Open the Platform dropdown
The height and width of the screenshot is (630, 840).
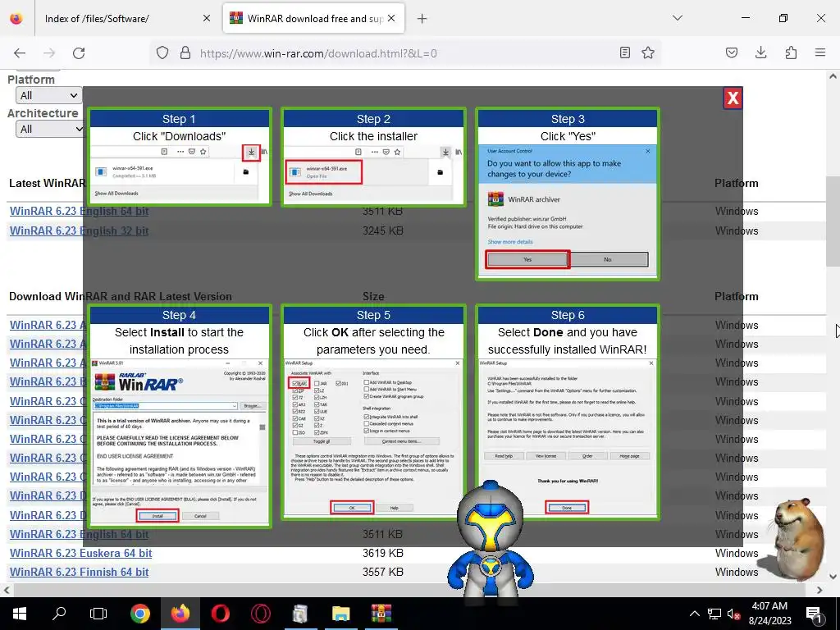point(48,95)
